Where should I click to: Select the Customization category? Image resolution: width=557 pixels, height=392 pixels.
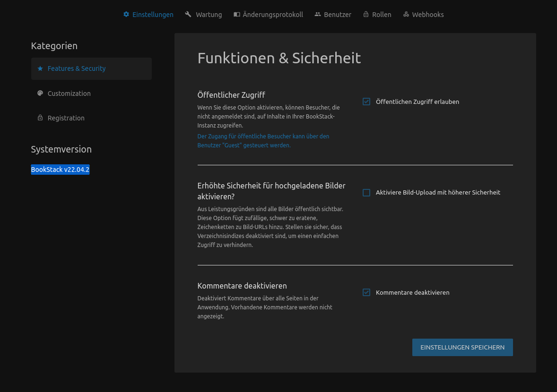(x=69, y=94)
